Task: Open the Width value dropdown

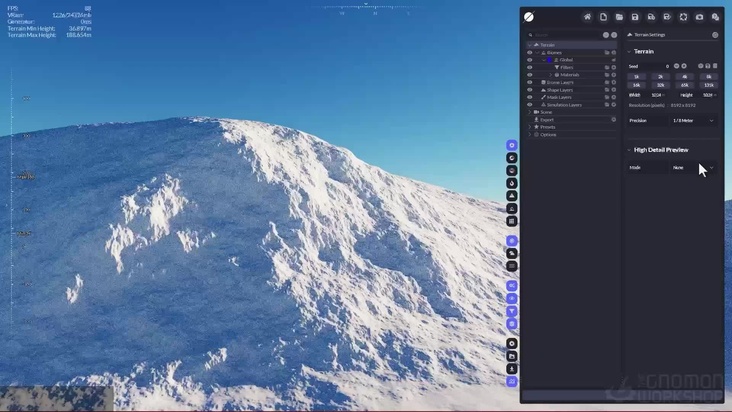Action: pos(658,95)
